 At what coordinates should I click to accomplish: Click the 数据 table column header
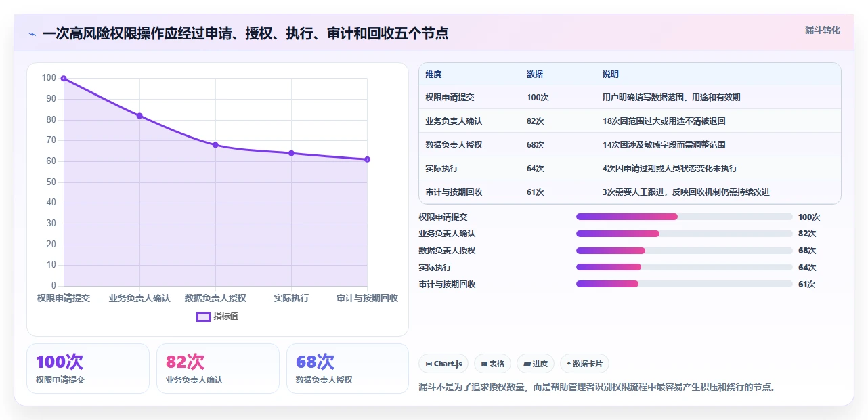point(535,75)
